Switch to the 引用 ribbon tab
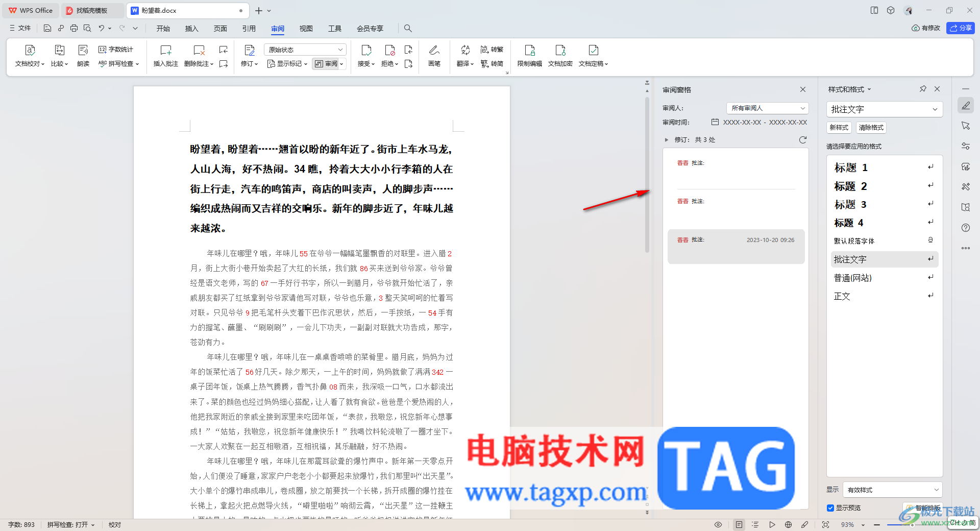Screen dimensions: 980x531 click(x=249, y=29)
